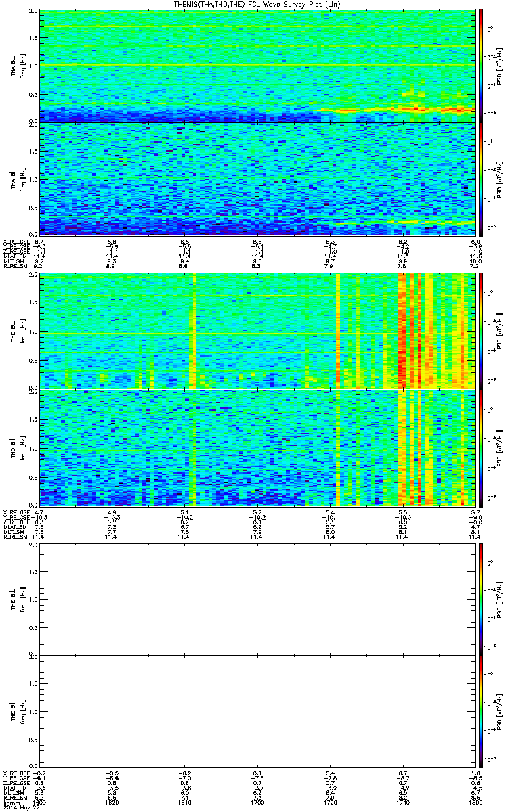Click the THD Bll panel PSD color bar
Viewport: 508px width, 812px height.
click(x=480, y=447)
